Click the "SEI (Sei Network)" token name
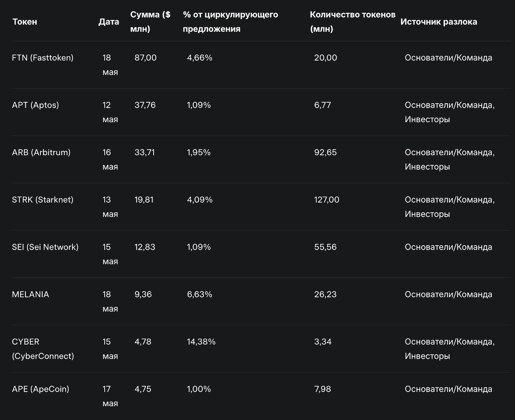The height and width of the screenshot is (420, 515). coord(45,247)
